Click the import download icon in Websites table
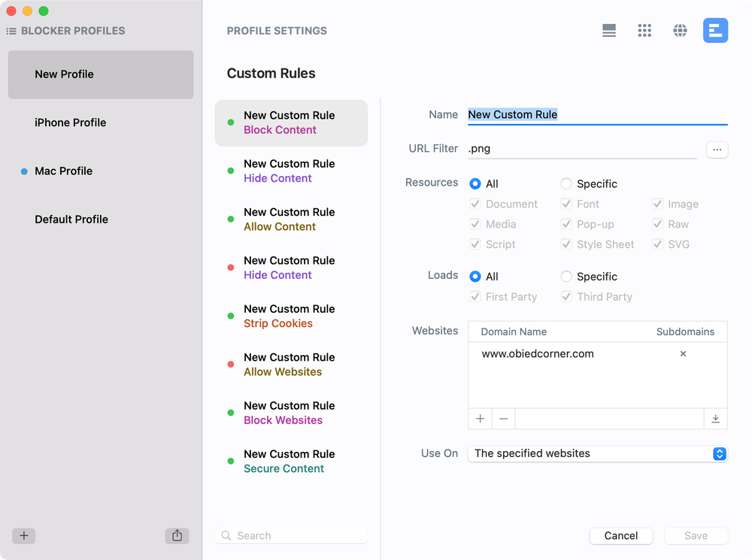The height and width of the screenshot is (560, 752). click(715, 419)
